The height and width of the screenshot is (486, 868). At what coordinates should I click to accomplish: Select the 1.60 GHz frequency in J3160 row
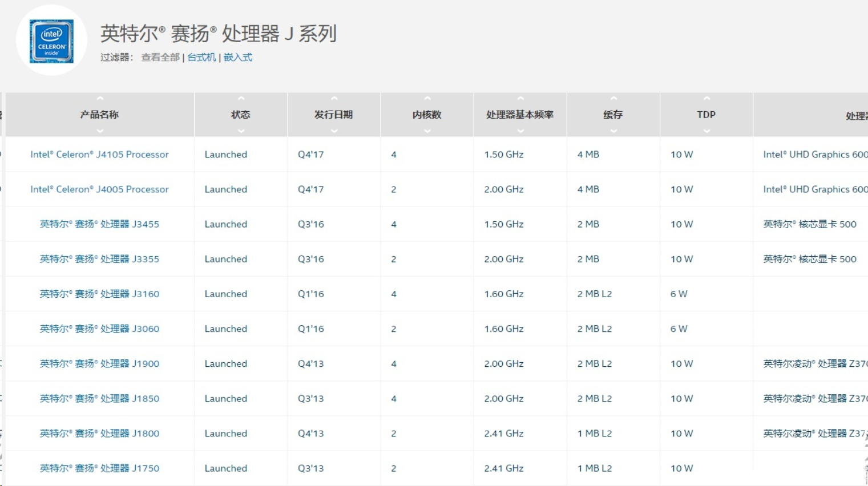coord(504,294)
